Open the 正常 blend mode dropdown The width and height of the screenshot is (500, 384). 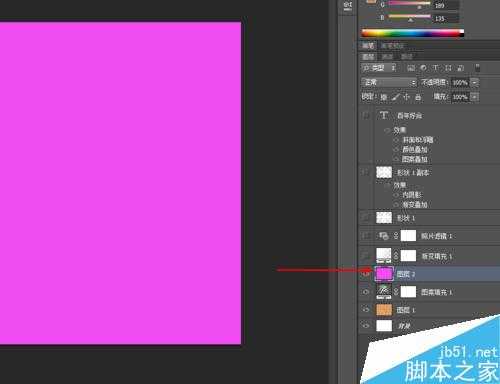(389, 82)
